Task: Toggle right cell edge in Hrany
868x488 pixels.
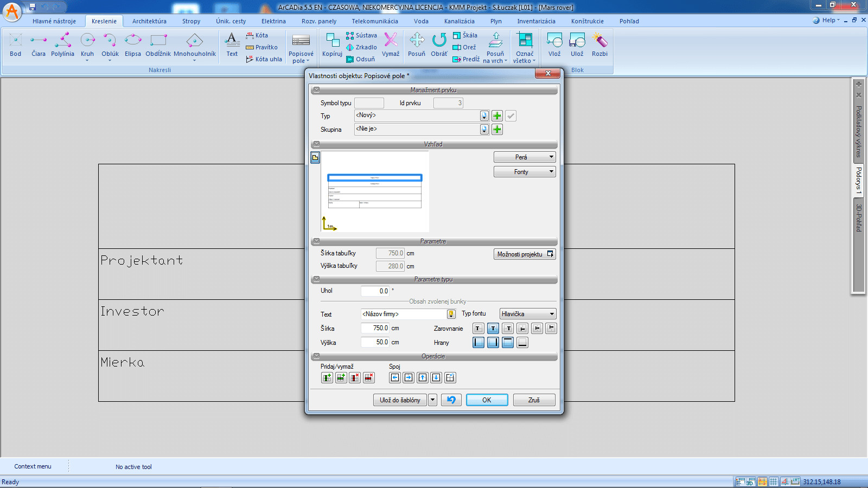Action: pos(493,342)
